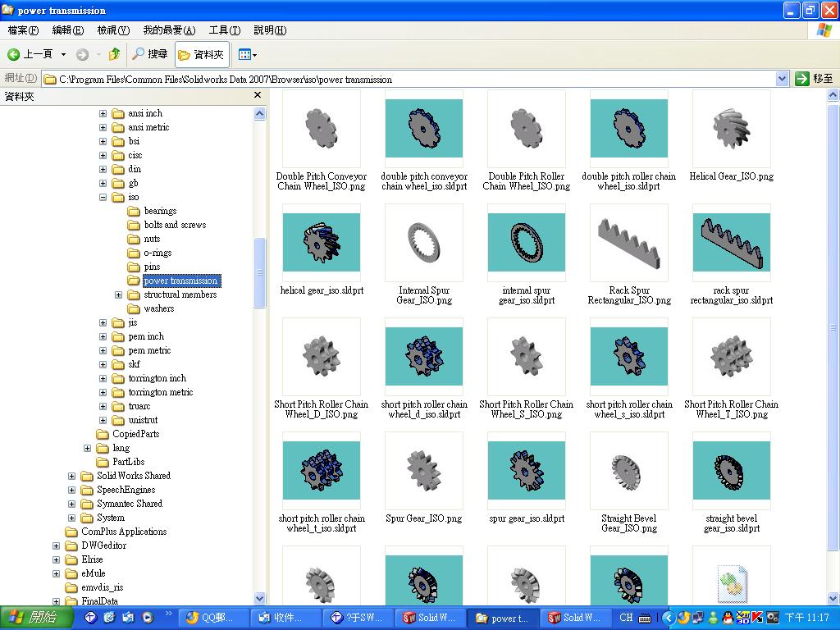The width and height of the screenshot is (840, 630).
Task: Select Spur Gear_ISO.png thumbnail
Action: [x=424, y=471]
